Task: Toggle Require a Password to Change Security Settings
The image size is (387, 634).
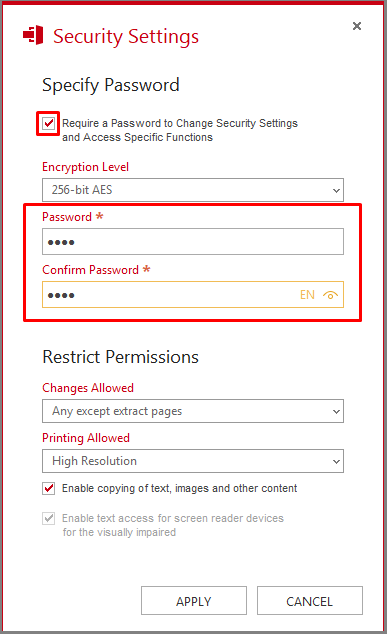Action: (49, 123)
